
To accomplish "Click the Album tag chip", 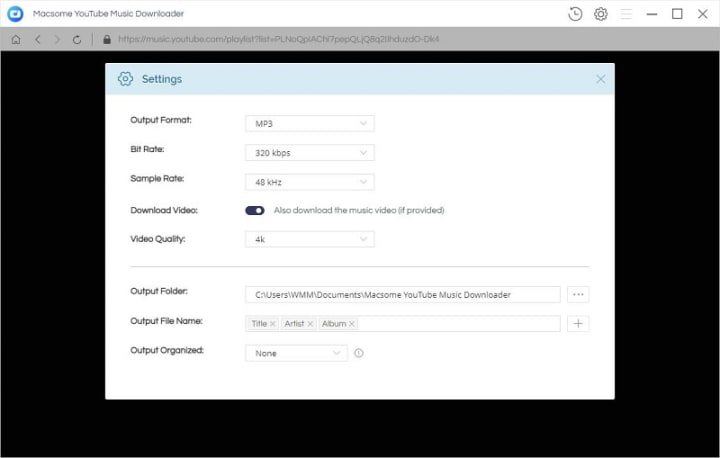I will click(338, 324).
